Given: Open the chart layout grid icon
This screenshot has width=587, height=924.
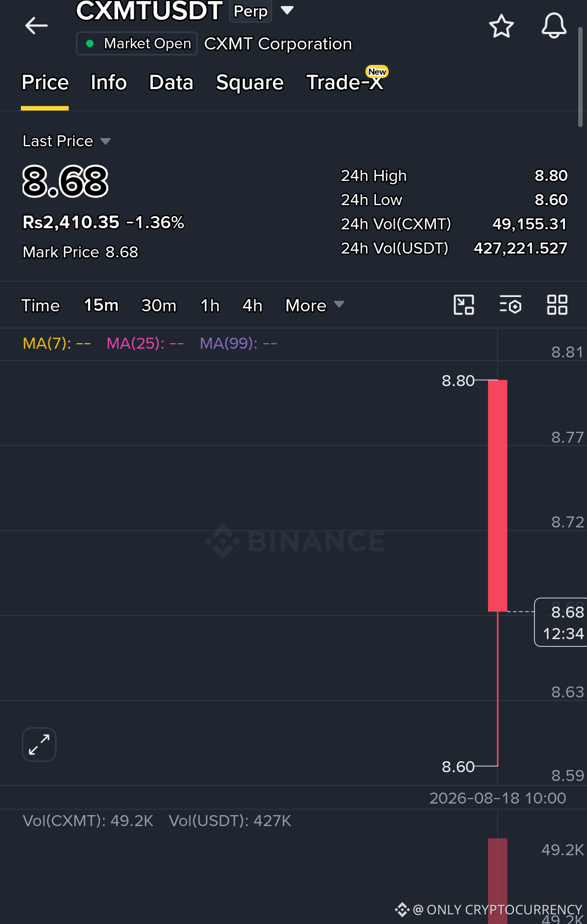Looking at the screenshot, I should point(557,305).
